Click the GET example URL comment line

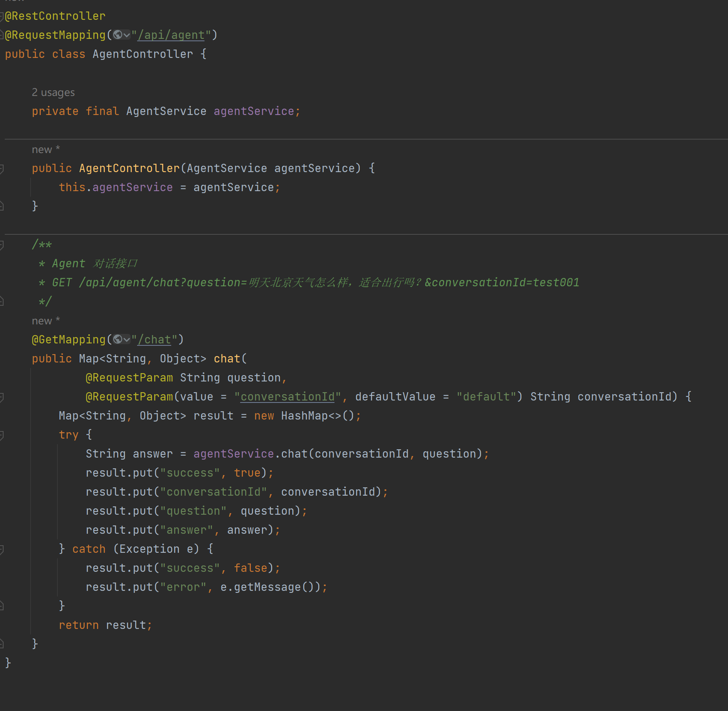(309, 283)
